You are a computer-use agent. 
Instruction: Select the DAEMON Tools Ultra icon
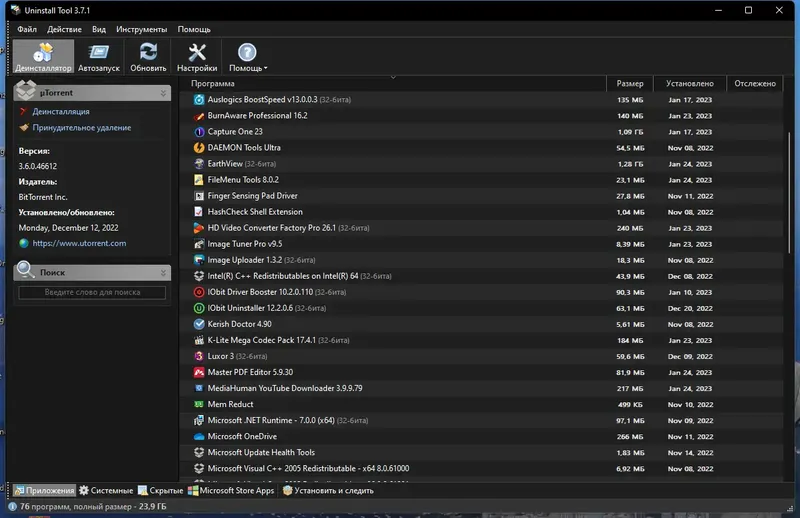(x=199, y=147)
